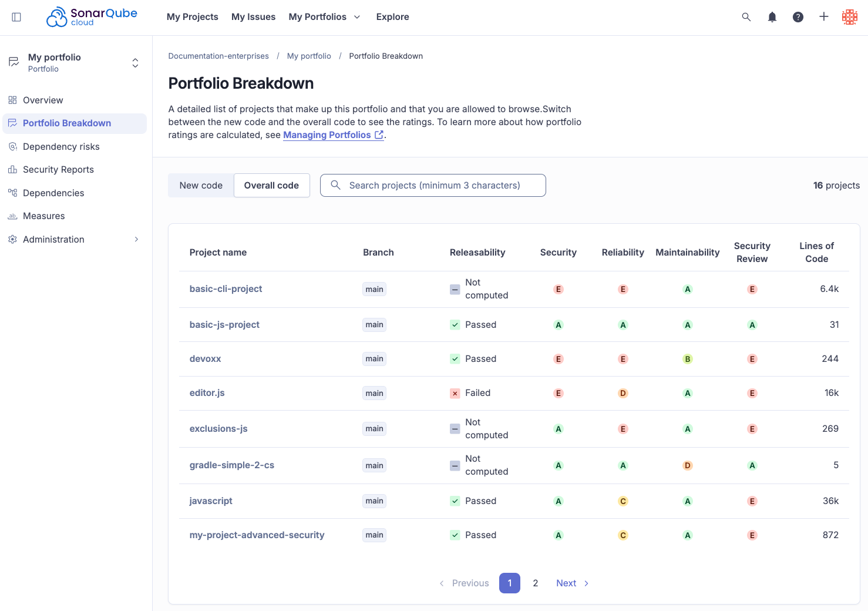Open the user avatar menu
Image resolution: width=868 pixels, height=611 pixels.
click(x=850, y=17)
